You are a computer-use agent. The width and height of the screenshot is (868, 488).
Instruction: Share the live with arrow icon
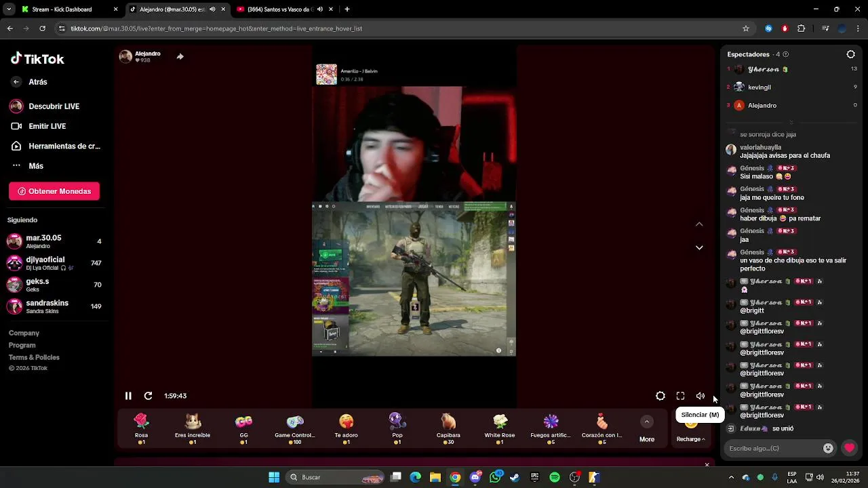click(180, 56)
